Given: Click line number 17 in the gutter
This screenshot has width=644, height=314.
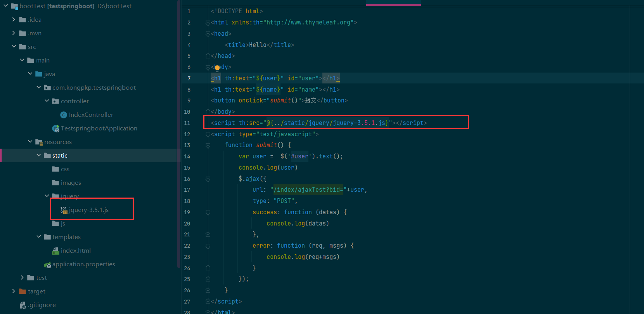Looking at the screenshot, I should [x=187, y=190].
